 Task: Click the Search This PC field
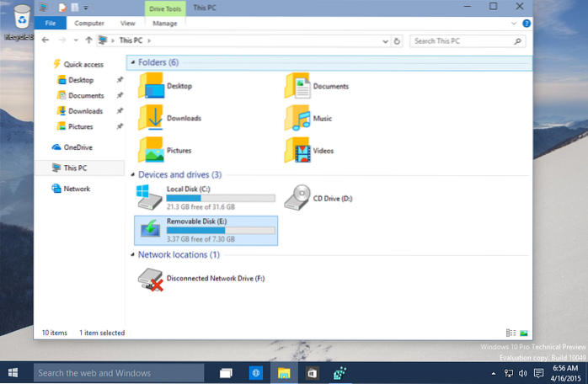point(468,41)
